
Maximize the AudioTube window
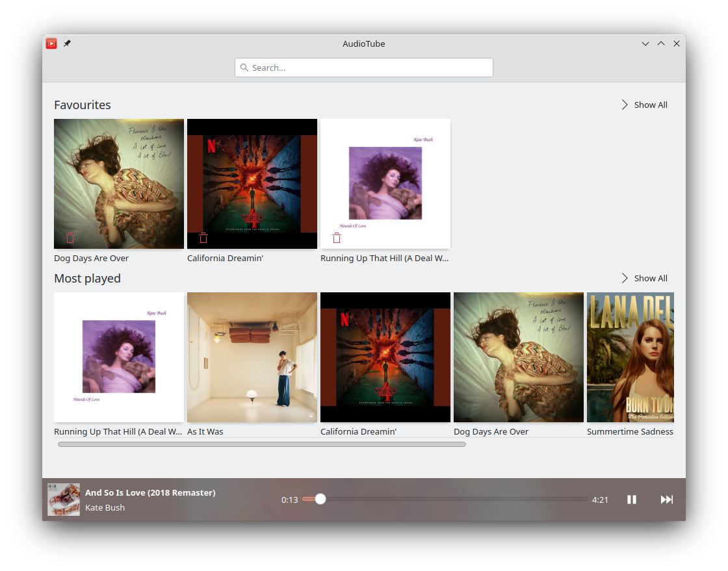(x=660, y=44)
